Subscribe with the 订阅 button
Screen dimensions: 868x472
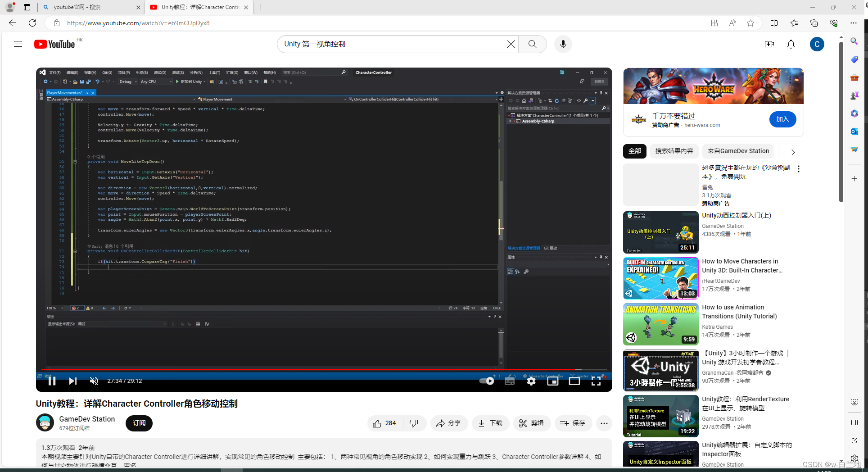(139, 423)
